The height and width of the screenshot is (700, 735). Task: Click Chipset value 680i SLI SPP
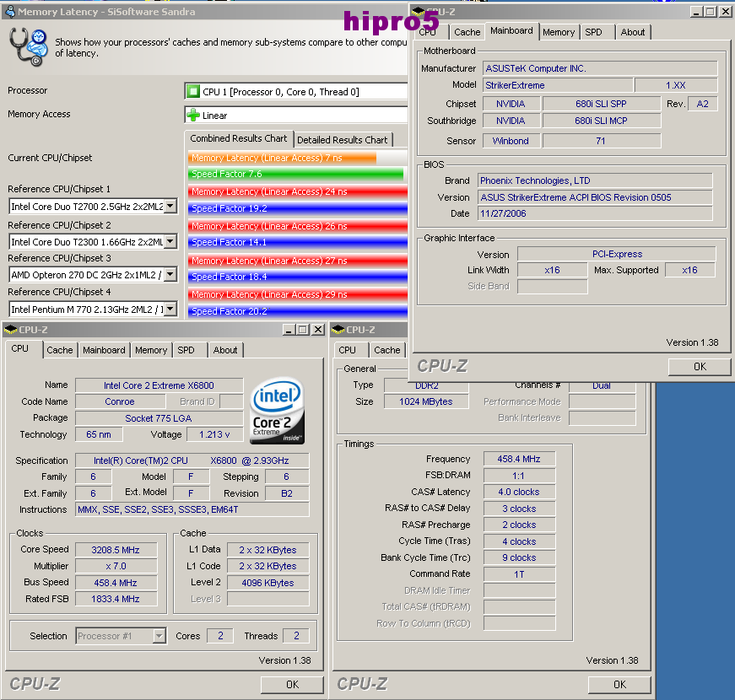602,104
